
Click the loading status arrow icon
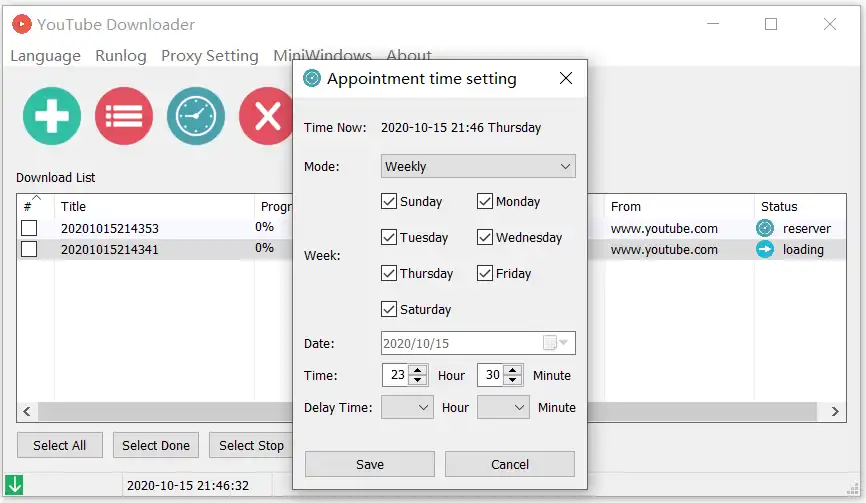point(765,249)
